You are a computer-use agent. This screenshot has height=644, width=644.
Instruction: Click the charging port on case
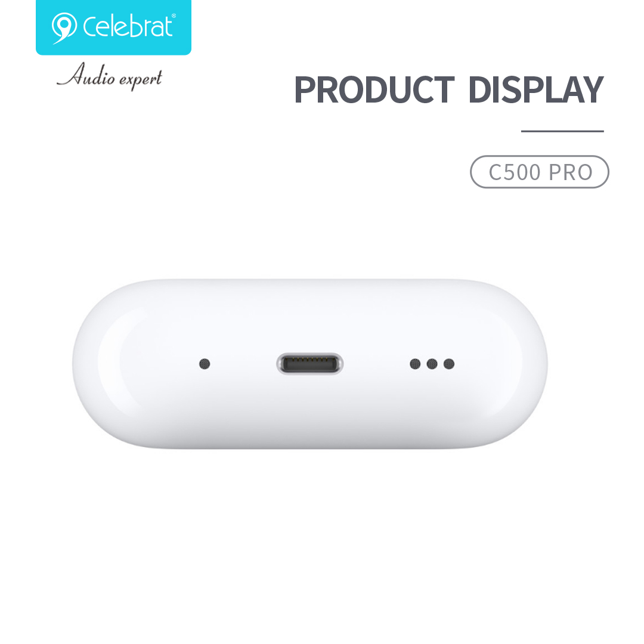[x=310, y=364]
